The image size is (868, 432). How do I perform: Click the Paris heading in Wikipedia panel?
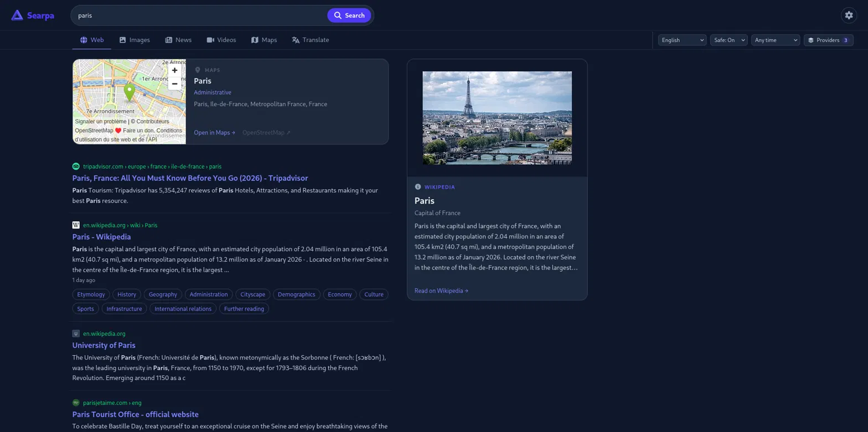[425, 201]
